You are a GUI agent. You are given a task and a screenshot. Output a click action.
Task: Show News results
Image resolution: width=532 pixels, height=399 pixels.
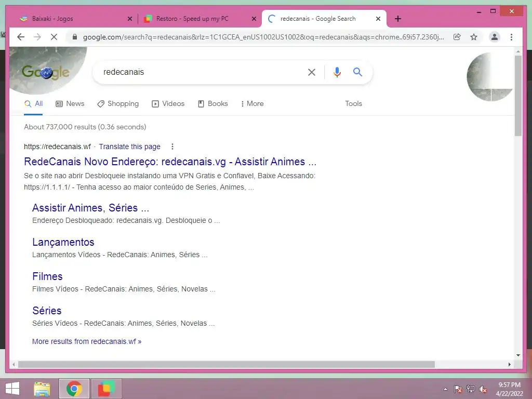70,103
